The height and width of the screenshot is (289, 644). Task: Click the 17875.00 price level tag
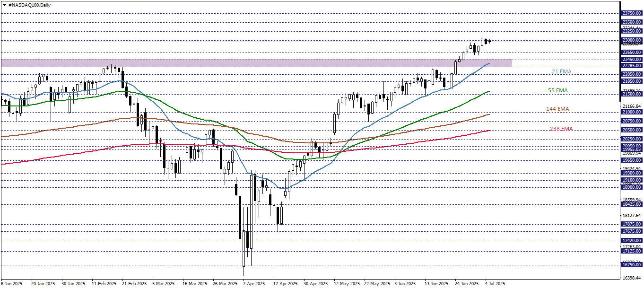click(632, 224)
